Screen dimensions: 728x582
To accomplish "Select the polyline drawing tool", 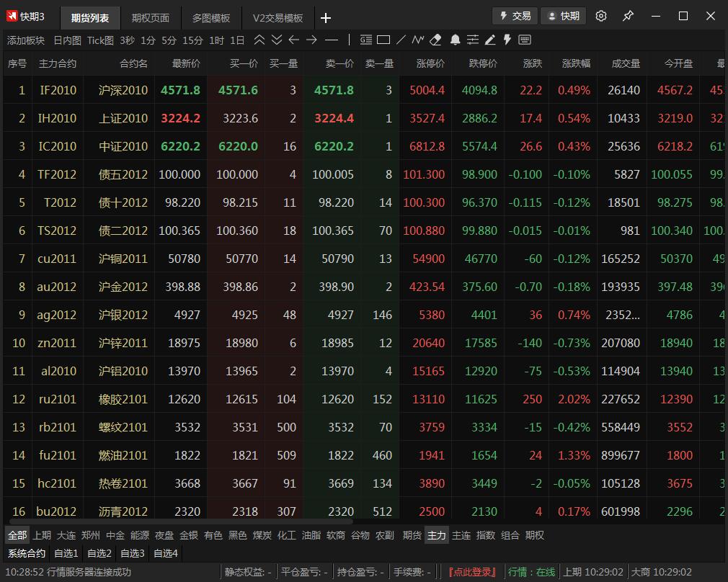I will tap(417, 41).
